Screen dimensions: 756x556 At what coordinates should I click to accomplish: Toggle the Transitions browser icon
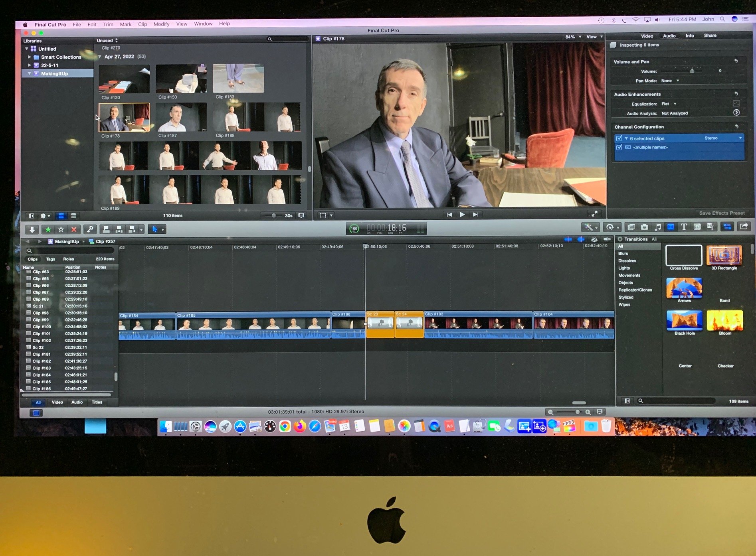(x=671, y=227)
